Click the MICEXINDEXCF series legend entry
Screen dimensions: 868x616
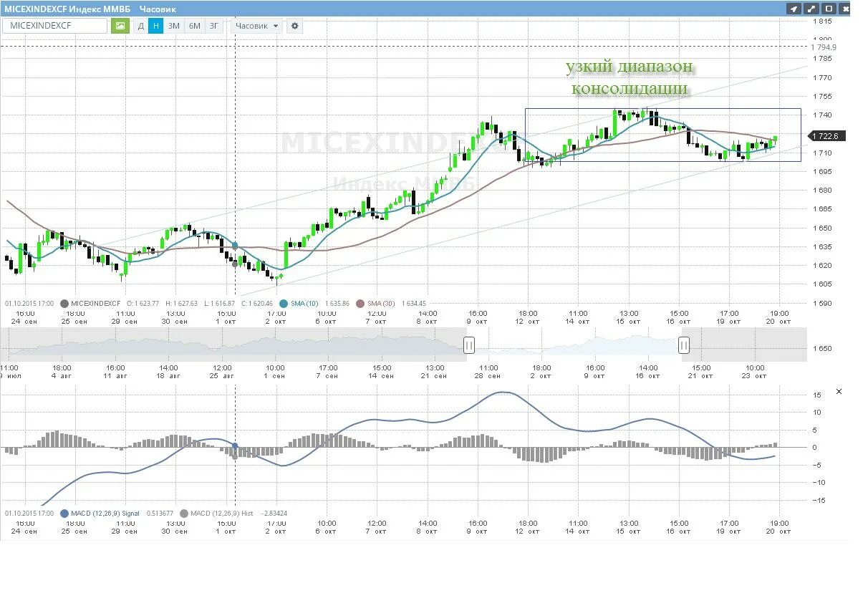coord(91,304)
